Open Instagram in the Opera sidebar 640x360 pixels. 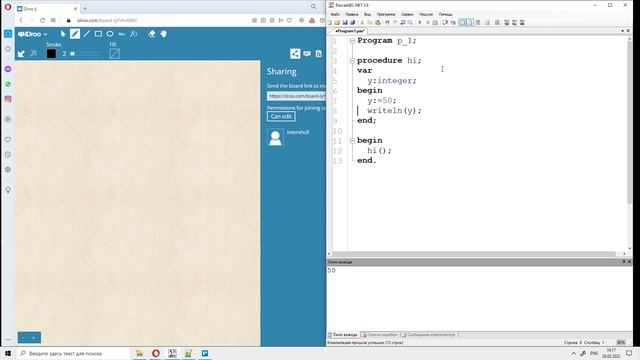click(8, 99)
